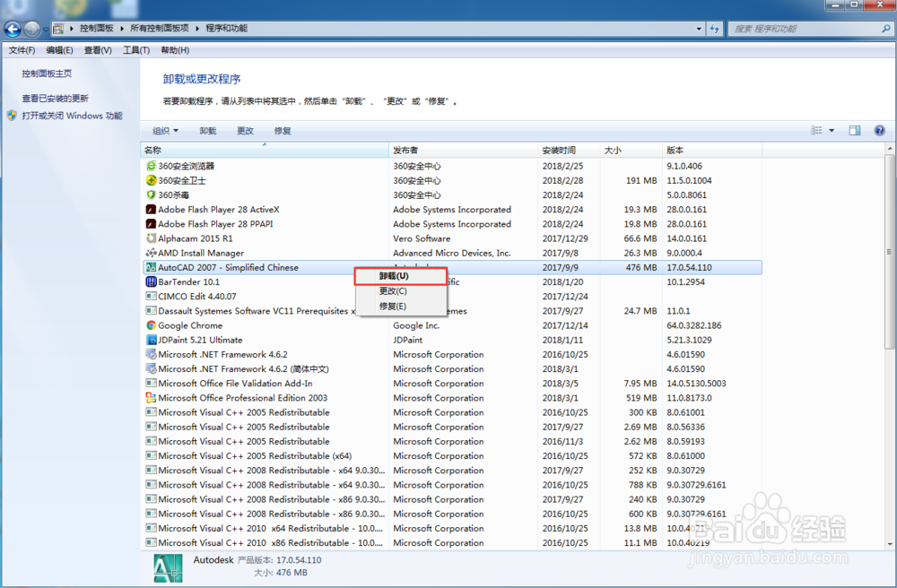897x588 pixels.
Task: Click the back navigation arrow
Action: [13, 29]
